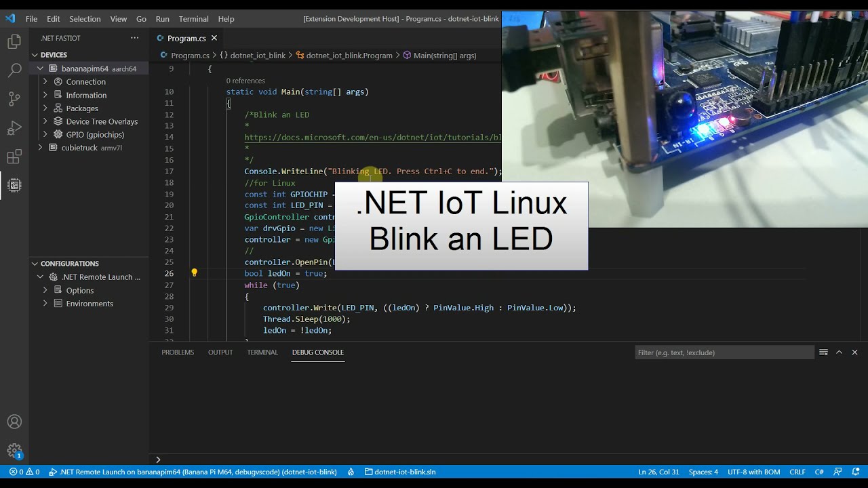This screenshot has width=868, height=488.
Task: Open the Edit menu
Action: (x=54, y=19)
